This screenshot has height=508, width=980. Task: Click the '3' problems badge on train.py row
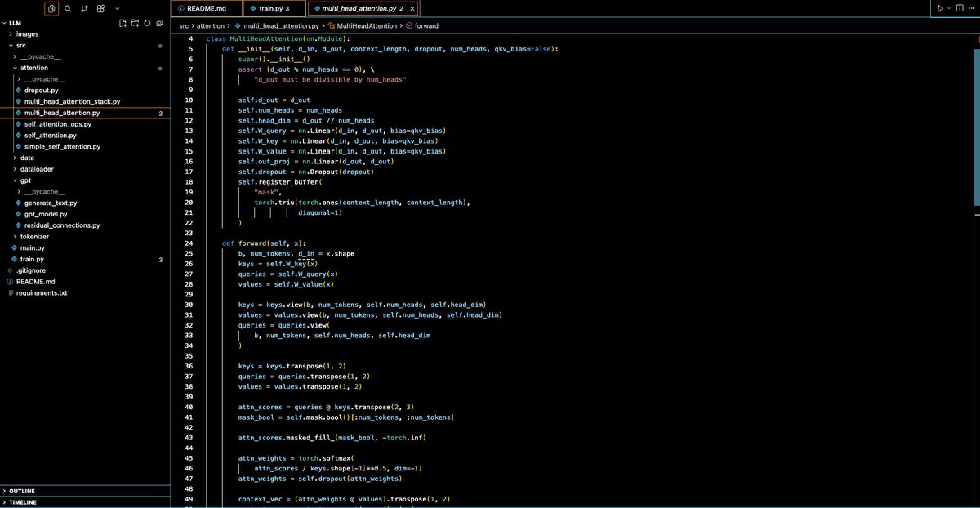[x=160, y=259]
